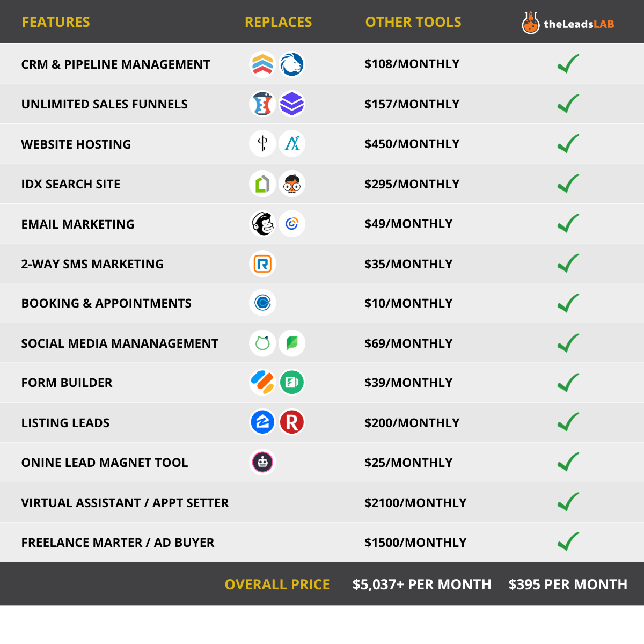Click the orange-blue Jotform icon
The width and height of the screenshot is (644, 644).
point(262,383)
